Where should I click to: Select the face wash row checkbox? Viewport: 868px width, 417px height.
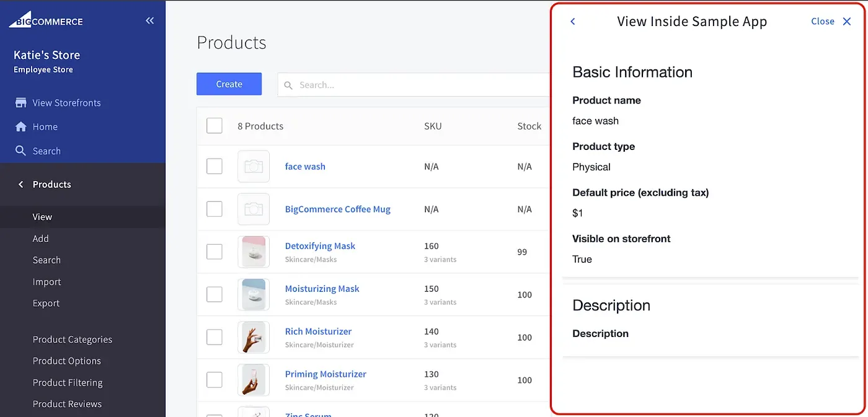215,166
